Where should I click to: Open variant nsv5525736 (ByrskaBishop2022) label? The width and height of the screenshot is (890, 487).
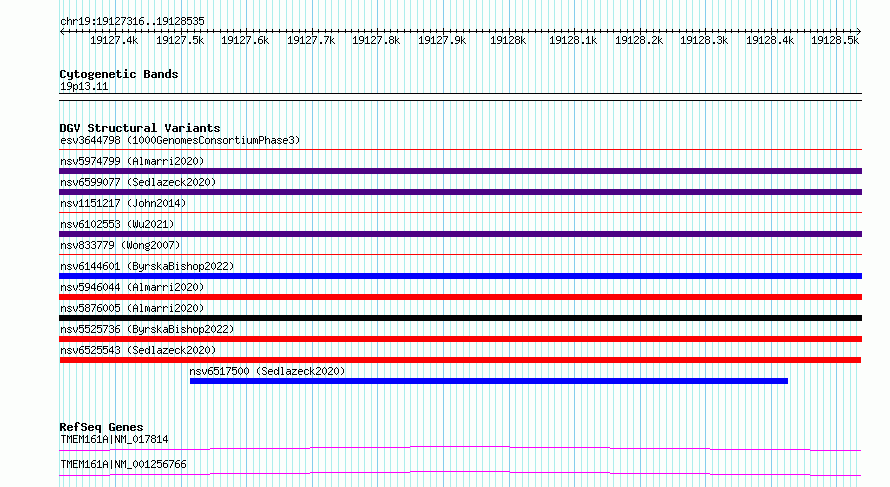pyautogui.click(x=147, y=329)
